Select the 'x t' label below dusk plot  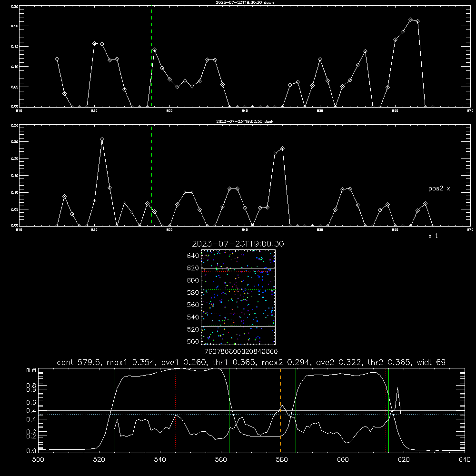433,236
